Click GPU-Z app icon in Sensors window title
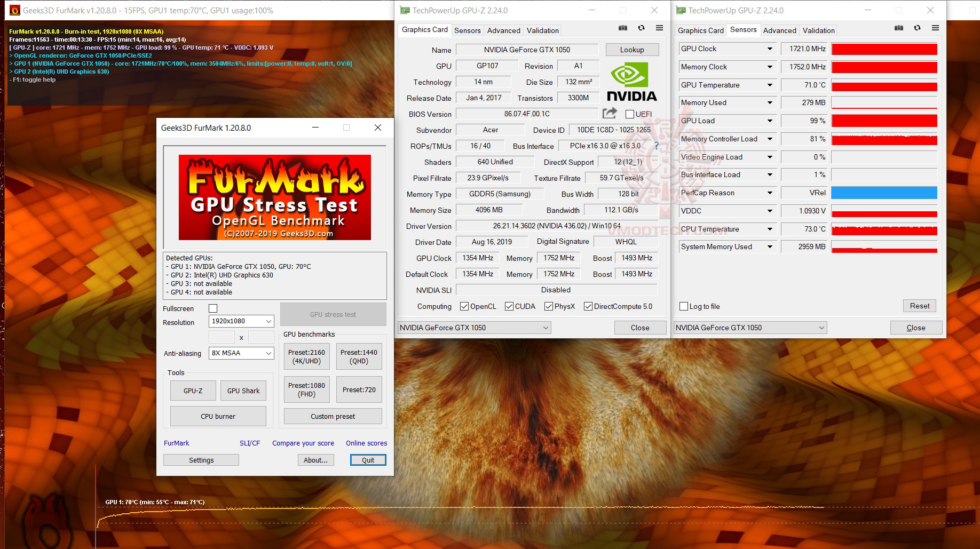This screenshot has width=980, height=549. (681, 10)
